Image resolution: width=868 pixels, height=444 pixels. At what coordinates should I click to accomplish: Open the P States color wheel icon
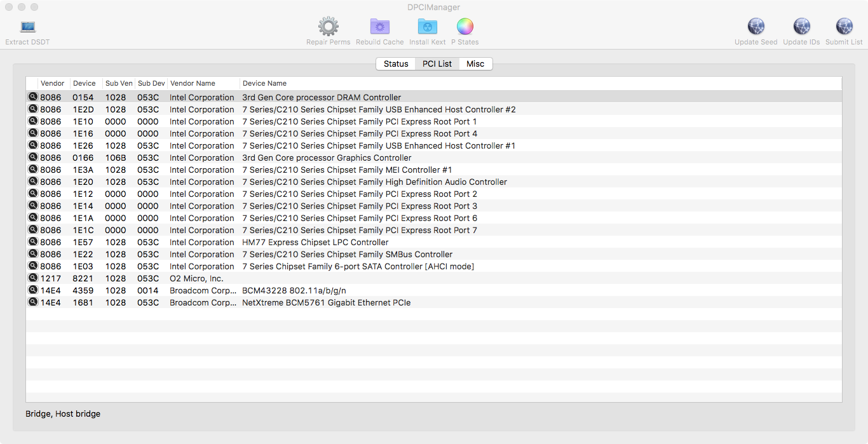click(x=465, y=27)
